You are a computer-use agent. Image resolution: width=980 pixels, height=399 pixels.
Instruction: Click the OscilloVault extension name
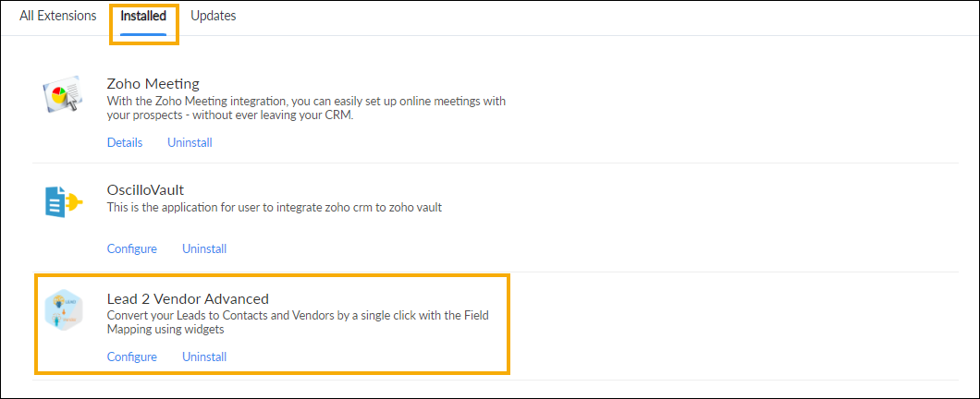[146, 190]
